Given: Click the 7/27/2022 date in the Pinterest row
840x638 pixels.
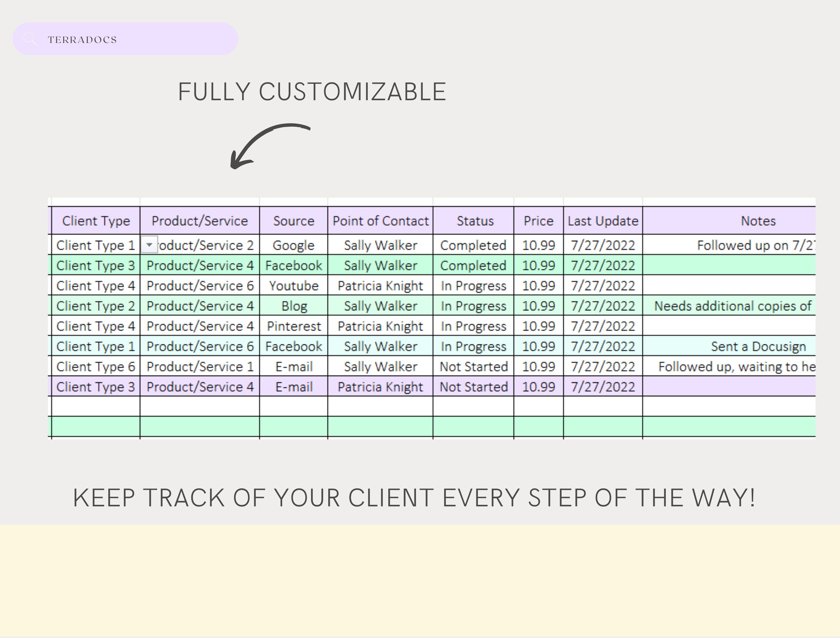Looking at the screenshot, I should tap(603, 326).
